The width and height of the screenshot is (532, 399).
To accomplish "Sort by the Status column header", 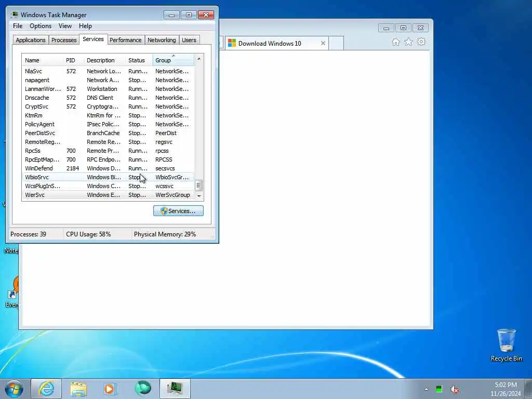I will [x=139, y=60].
